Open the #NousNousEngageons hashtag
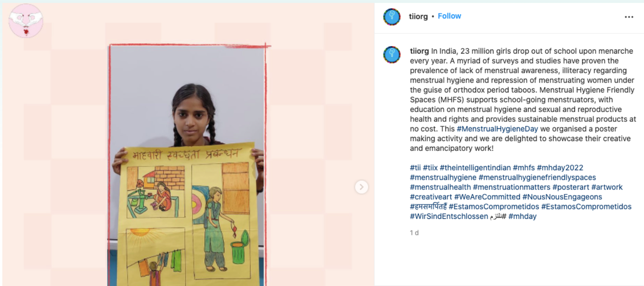The height and width of the screenshot is (286, 644). pyautogui.click(x=562, y=197)
